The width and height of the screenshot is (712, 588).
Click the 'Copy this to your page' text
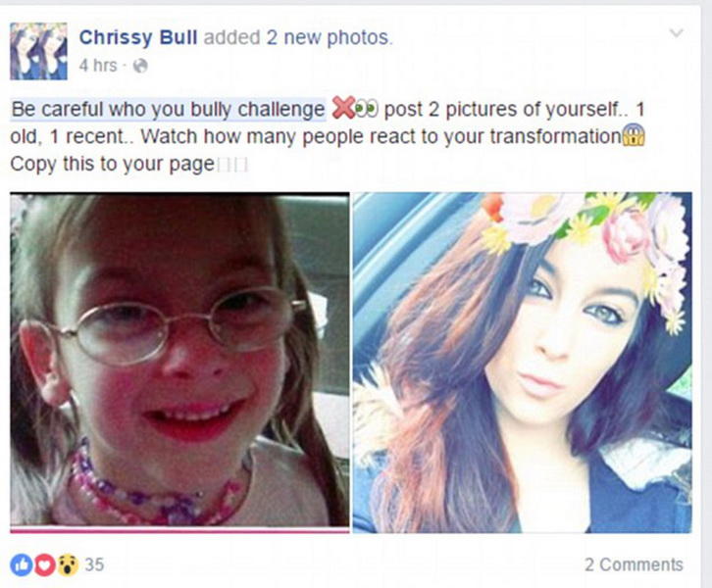pos(112,165)
